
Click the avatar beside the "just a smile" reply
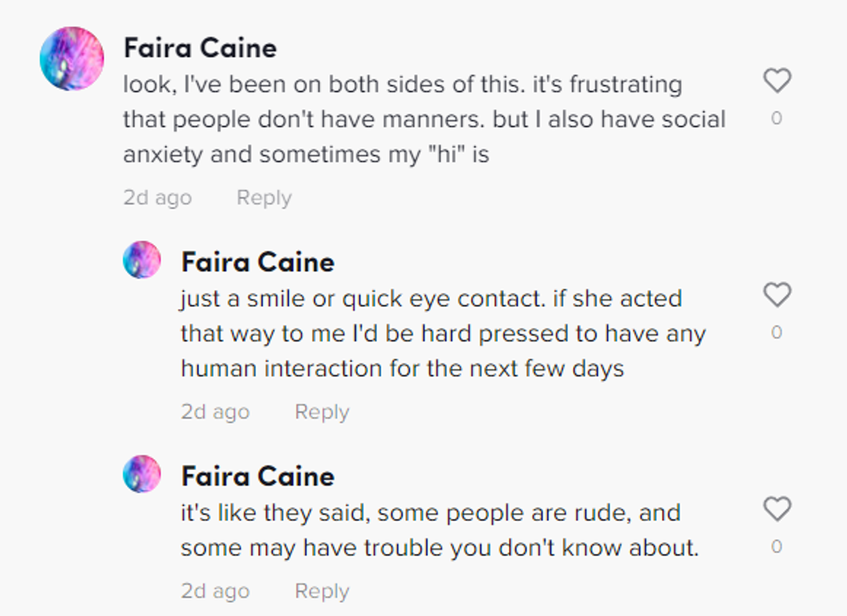tap(142, 260)
